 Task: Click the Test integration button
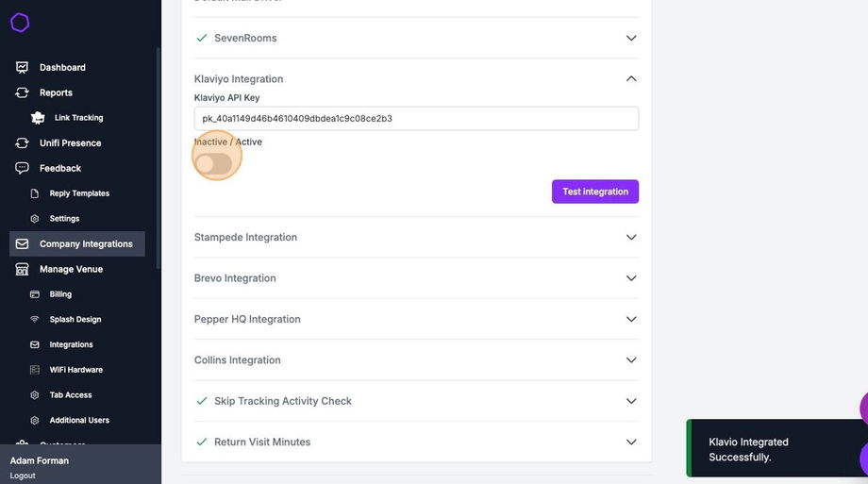(x=595, y=192)
